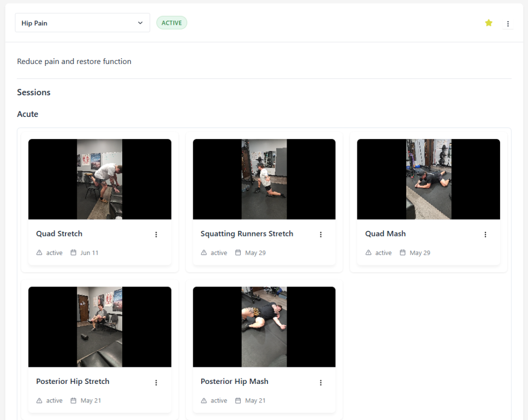
Task: Open the Hip Pain program dropdown
Action: tap(82, 23)
